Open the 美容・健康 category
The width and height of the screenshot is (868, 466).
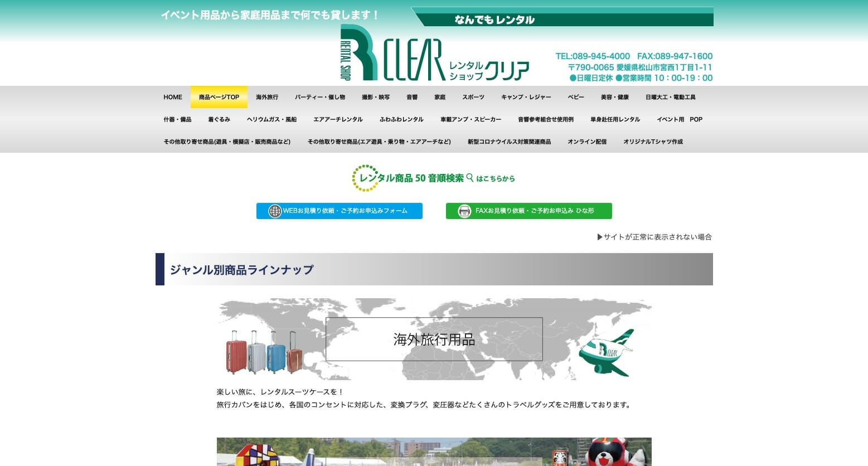[x=615, y=97]
